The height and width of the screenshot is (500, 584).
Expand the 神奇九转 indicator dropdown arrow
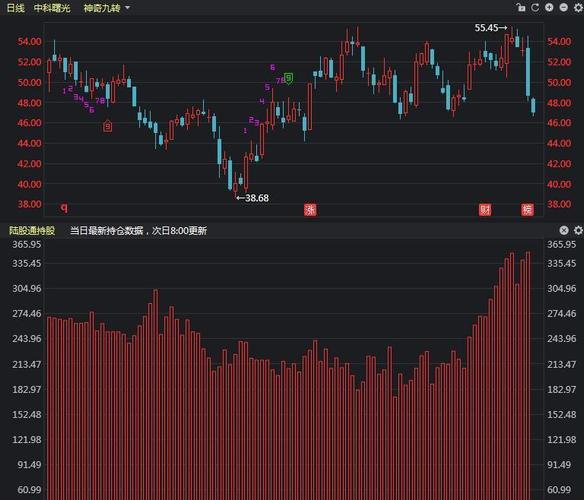127,7
